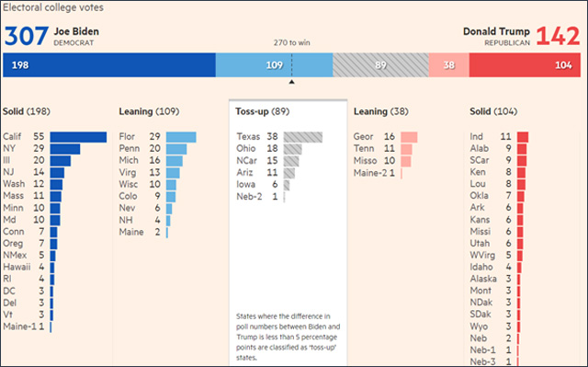This screenshot has width=588, height=367.
Task: Click the Alabama 9 red bar
Action: [522, 149]
